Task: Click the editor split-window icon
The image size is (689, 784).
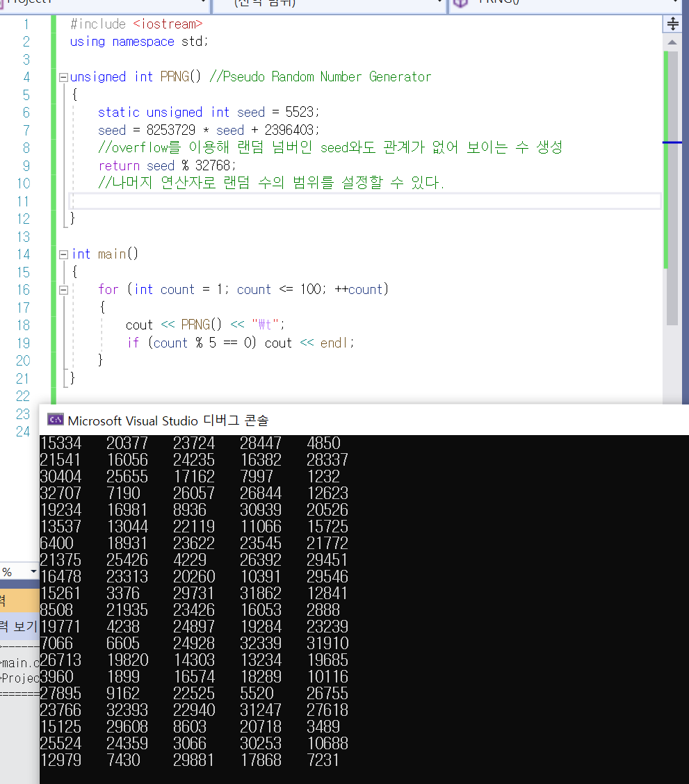Action: pos(672,24)
